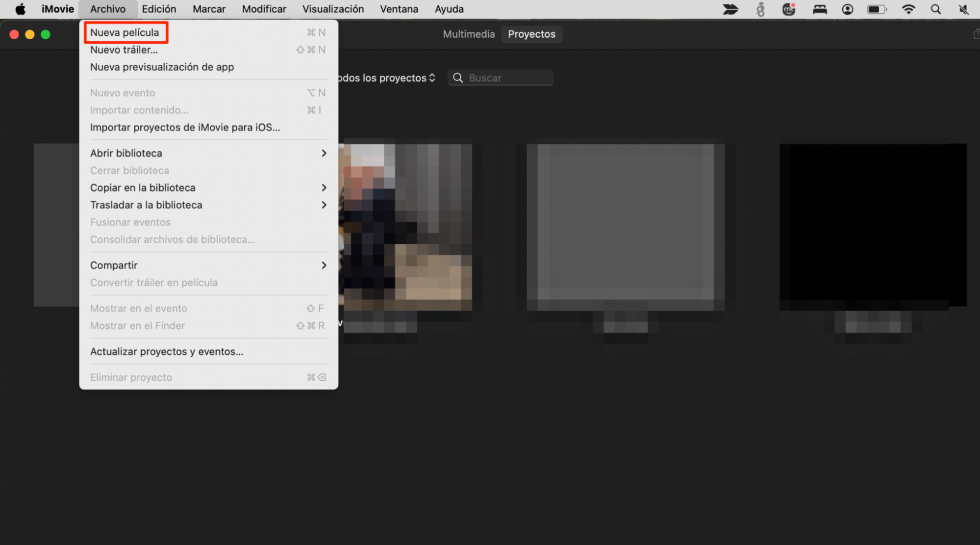Open the Marcar menu
This screenshot has width=980, height=545.
click(209, 9)
